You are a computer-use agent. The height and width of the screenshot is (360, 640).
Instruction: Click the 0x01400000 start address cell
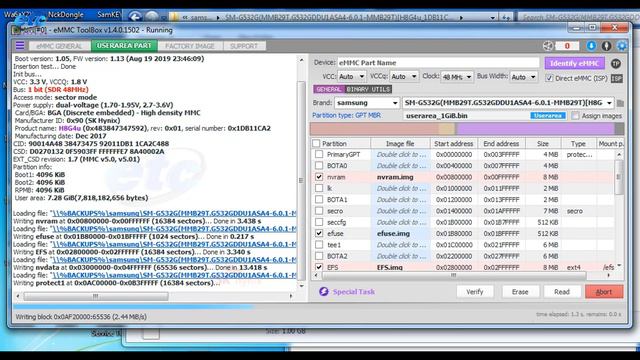pyautogui.click(x=453, y=211)
